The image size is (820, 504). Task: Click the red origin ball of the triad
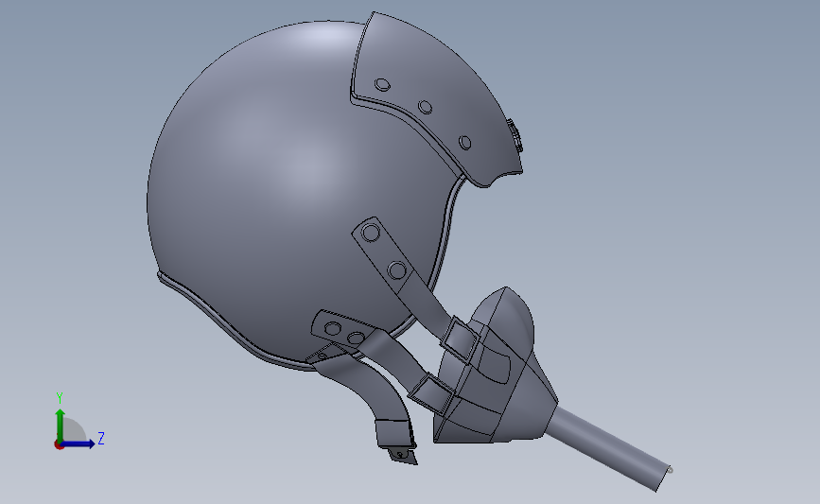(x=59, y=445)
